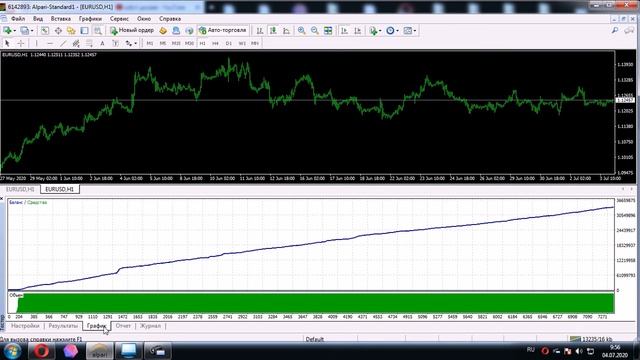
Task: Switch timeframe to H1
Action: [202, 43]
